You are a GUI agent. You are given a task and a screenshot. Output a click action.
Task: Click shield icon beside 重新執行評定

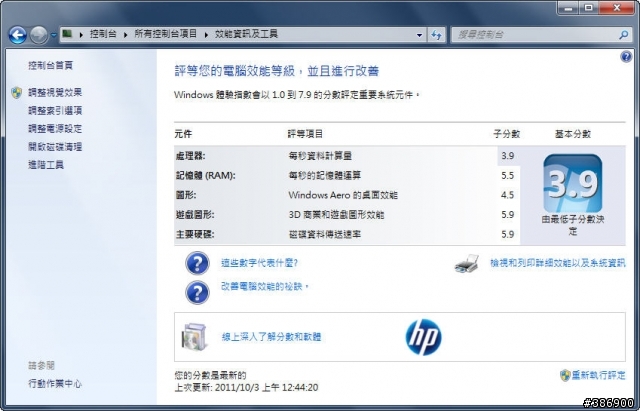565,375
